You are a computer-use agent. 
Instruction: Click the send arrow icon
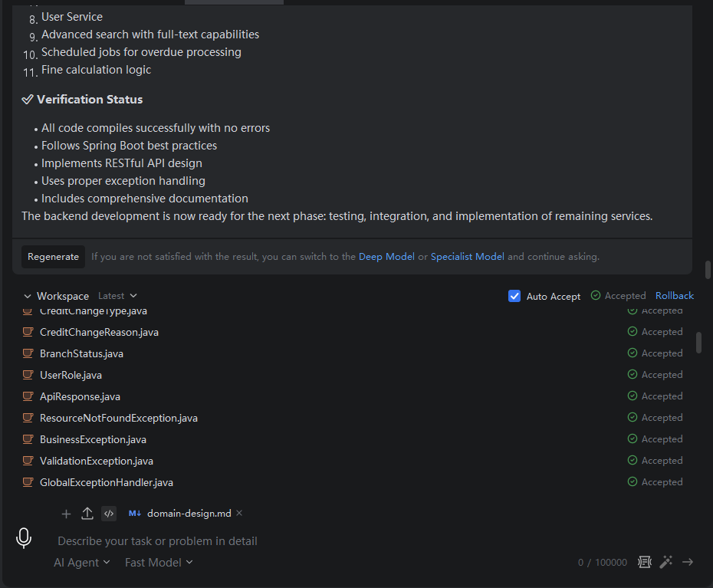pos(688,562)
